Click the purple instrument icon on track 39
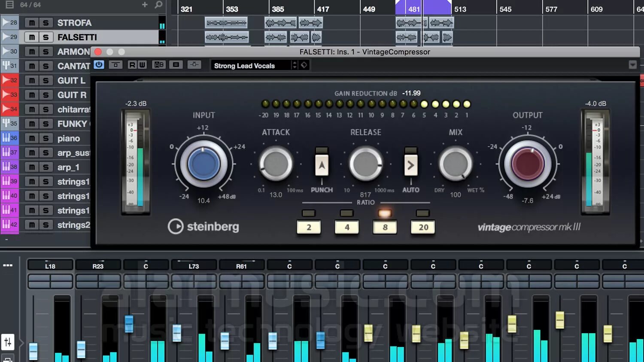This screenshot has width=644, height=362. pos(6,181)
